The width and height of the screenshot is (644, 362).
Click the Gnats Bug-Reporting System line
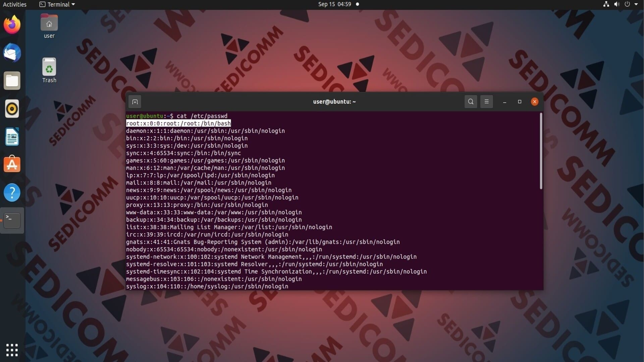(x=263, y=242)
